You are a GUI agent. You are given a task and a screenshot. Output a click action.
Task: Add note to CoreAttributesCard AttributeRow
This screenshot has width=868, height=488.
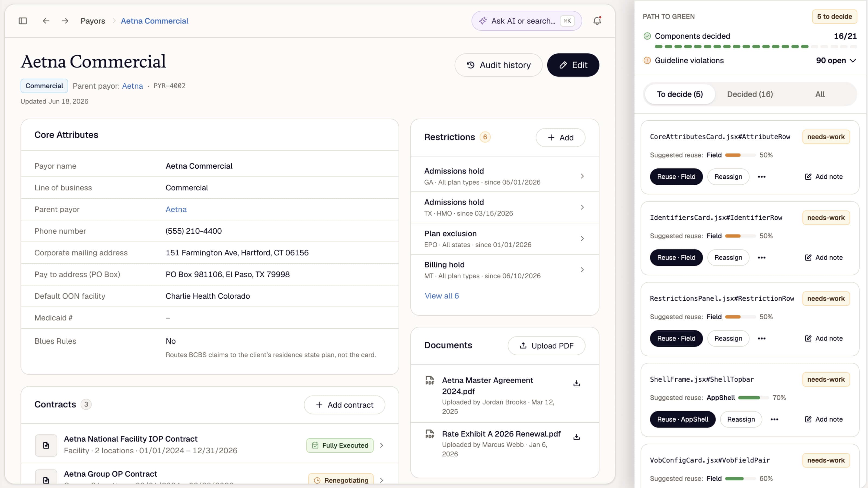coord(824,177)
